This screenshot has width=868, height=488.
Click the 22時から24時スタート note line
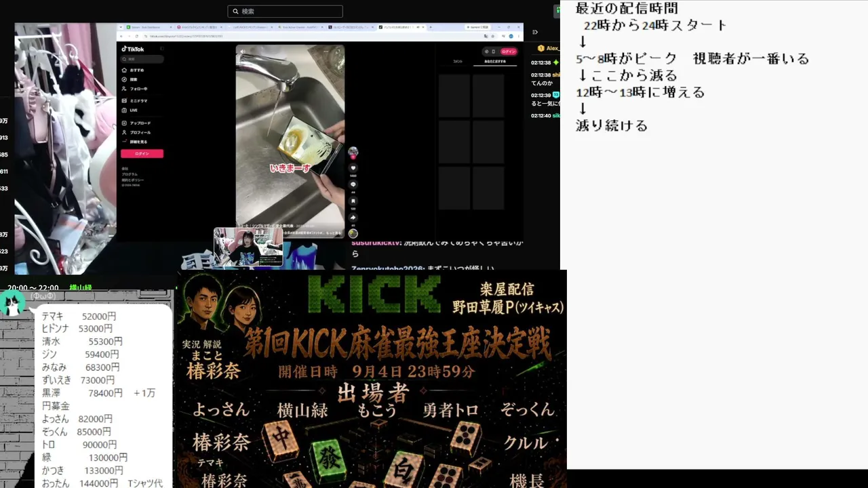[656, 26]
